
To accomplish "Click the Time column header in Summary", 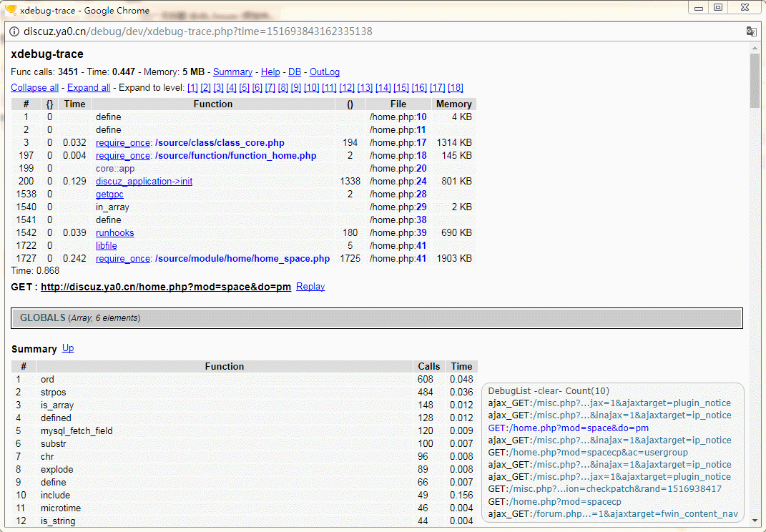I will (461, 366).
